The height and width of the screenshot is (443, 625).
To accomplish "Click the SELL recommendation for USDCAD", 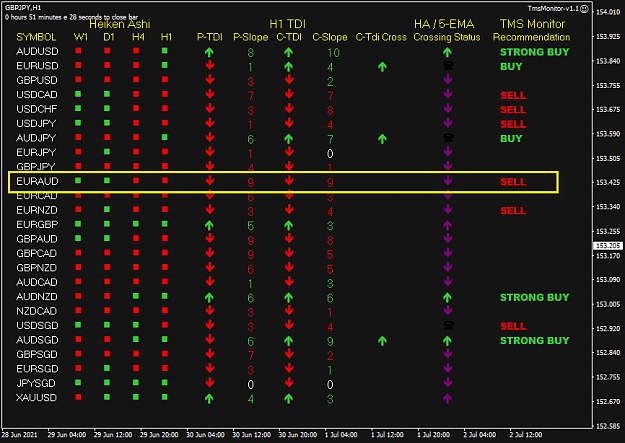I will (513, 95).
